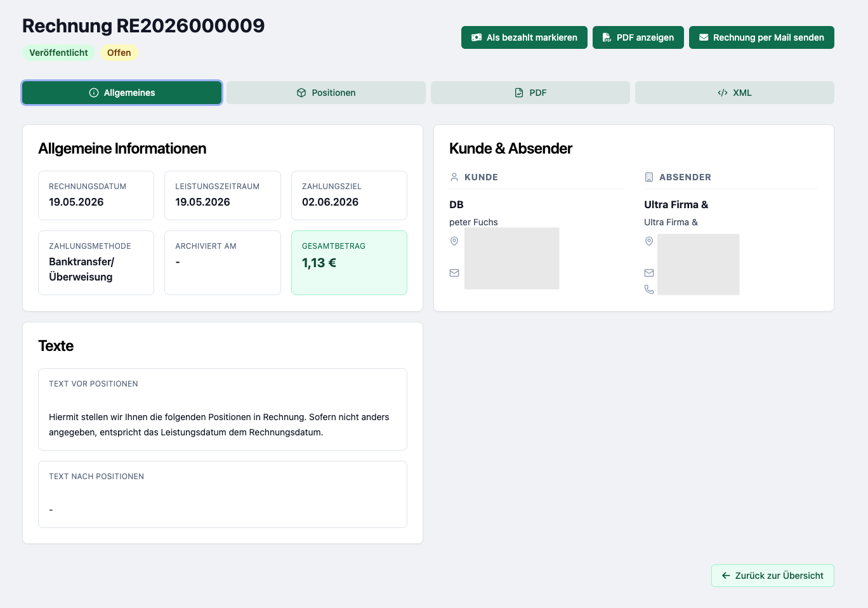
Task: Click the money icon on Als bezahlt markieren
Action: (x=477, y=37)
